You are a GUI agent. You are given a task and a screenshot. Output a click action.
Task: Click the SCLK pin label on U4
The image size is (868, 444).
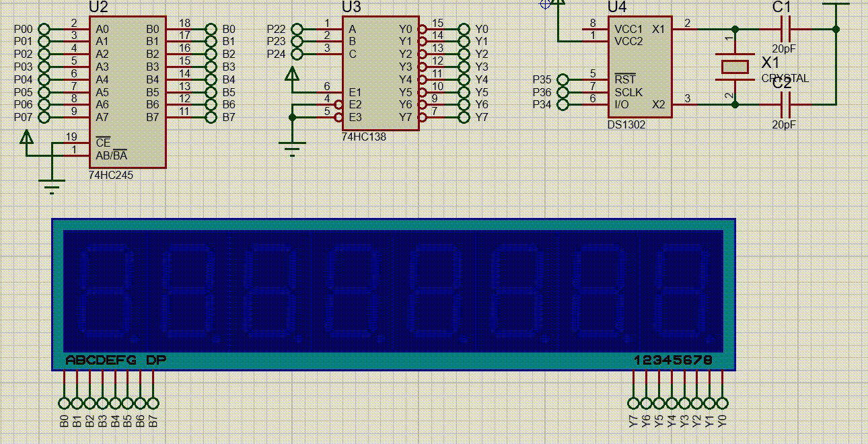(628, 92)
